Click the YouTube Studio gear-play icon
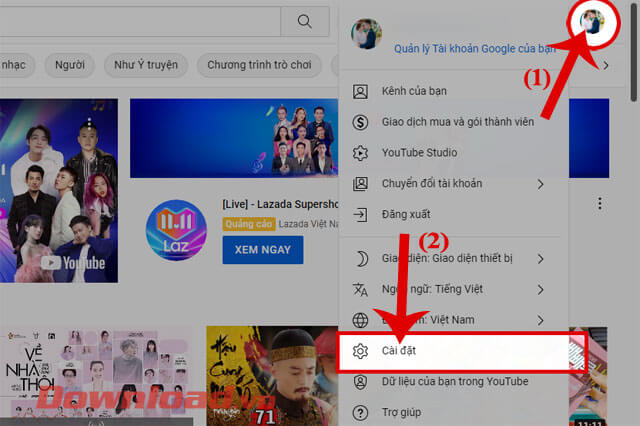The image size is (640, 426). tap(360, 153)
